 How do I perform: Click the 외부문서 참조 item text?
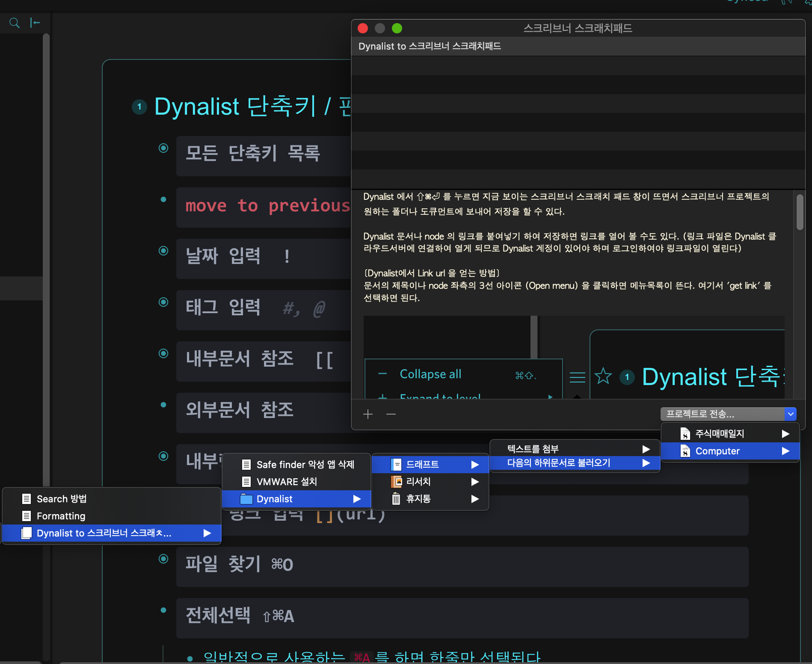[x=240, y=410]
